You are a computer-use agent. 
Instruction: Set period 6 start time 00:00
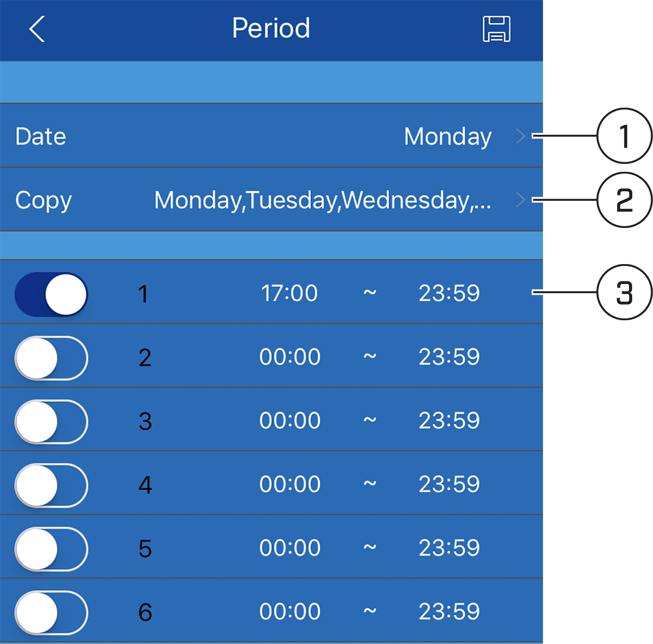pos(290,611)
